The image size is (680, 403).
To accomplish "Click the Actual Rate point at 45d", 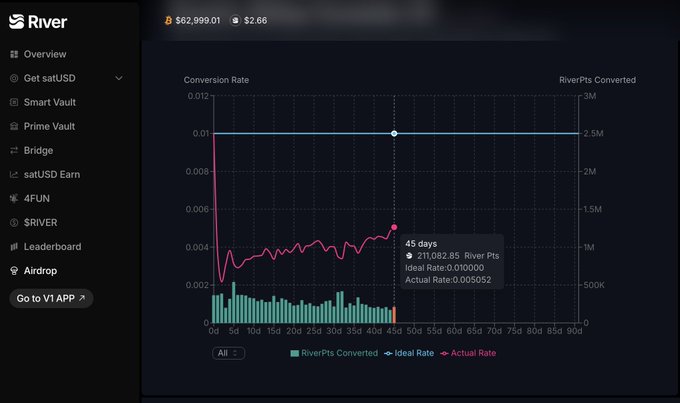I will [x=394, y=227].
